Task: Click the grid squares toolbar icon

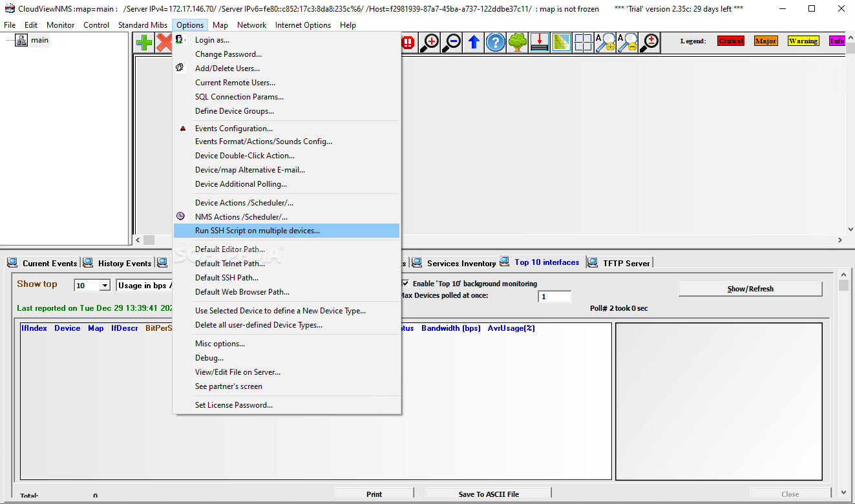Action: (584, 43)
